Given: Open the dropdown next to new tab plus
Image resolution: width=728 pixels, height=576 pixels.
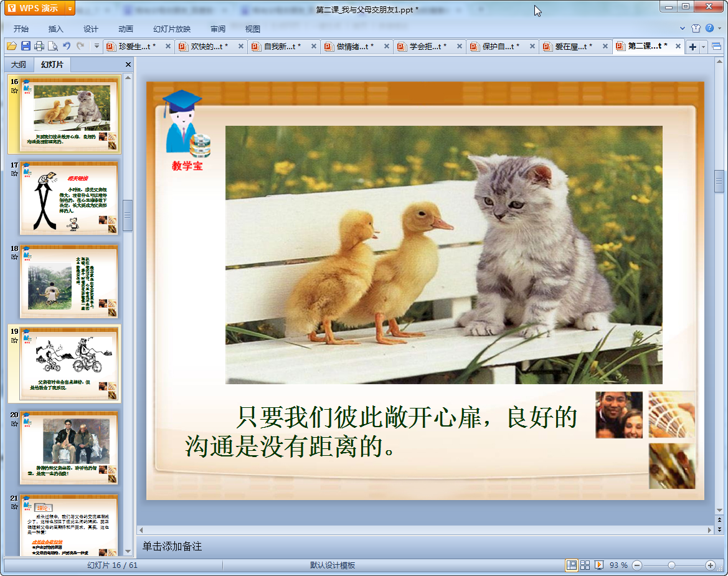Looking at the screenshot, I should coord(703,47).
